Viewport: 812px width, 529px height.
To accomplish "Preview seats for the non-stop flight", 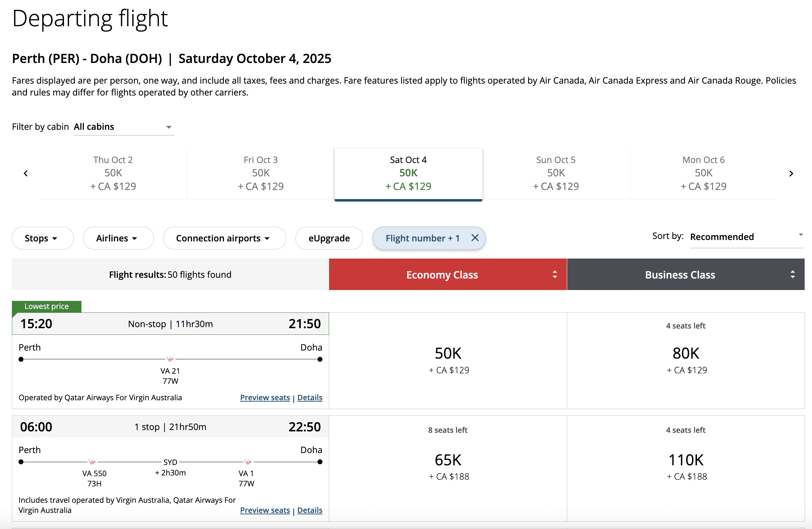I will pyautogui.click(x=265, y=398).
